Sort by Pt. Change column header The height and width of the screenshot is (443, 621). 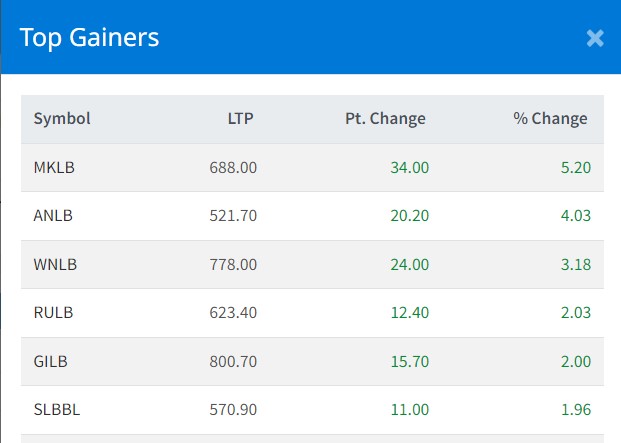(384, 119)
